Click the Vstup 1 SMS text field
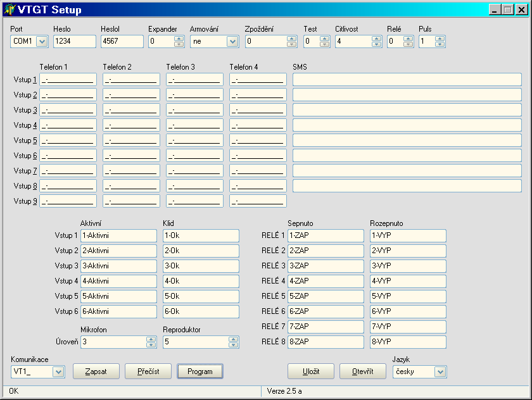Screen dimensions: 532x400 pos(407,80)
